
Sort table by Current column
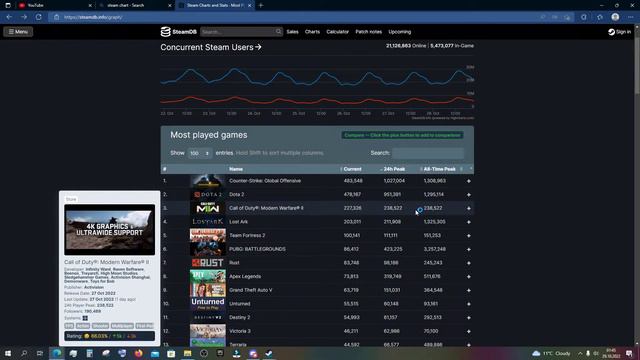352,169
